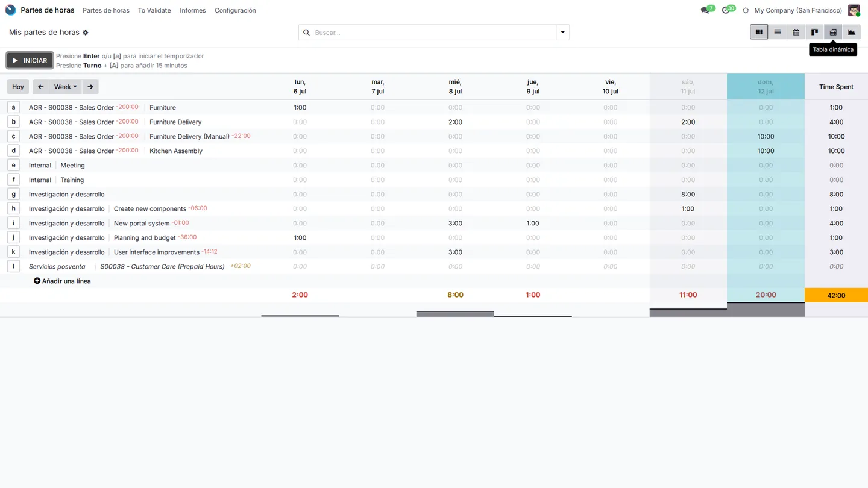Open the Configuración menu
Image resolution: width=868 pixels, height=488 pixels.
coord(235,10)
